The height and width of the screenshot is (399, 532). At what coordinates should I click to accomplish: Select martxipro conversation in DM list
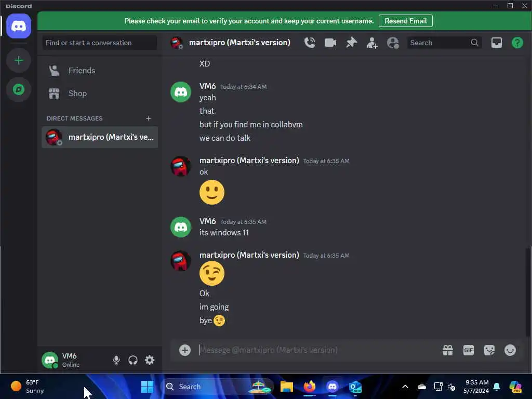coord(100,137)
